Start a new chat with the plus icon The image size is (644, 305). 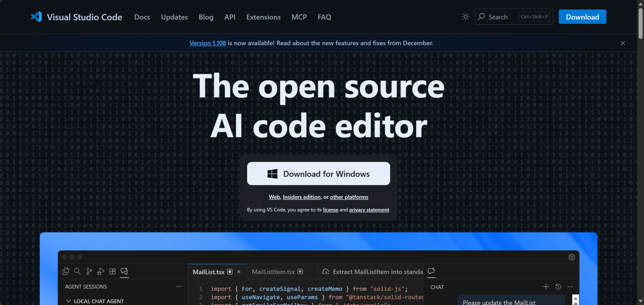[546, 287]
